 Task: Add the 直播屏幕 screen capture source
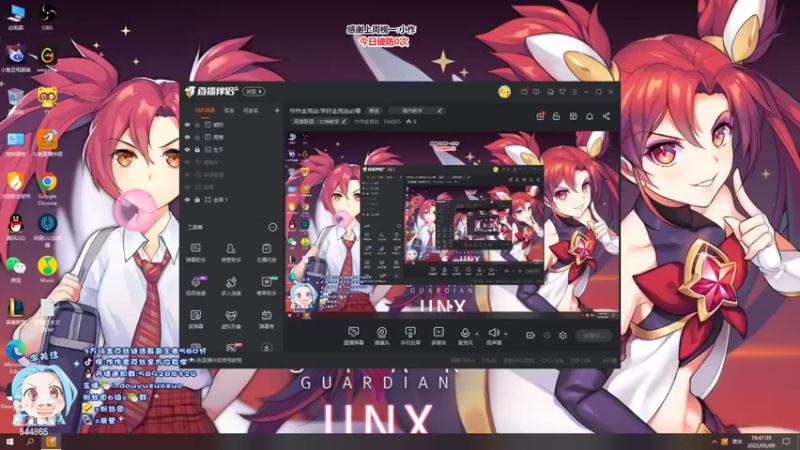[x=353, y=336]
